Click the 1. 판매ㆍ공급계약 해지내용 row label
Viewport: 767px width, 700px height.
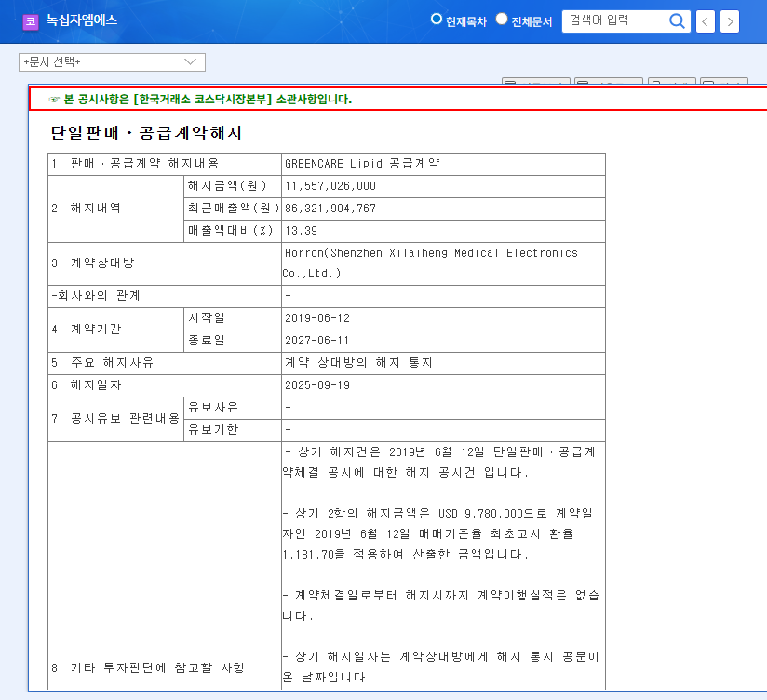pyautogui.click(x=135, y=164)
